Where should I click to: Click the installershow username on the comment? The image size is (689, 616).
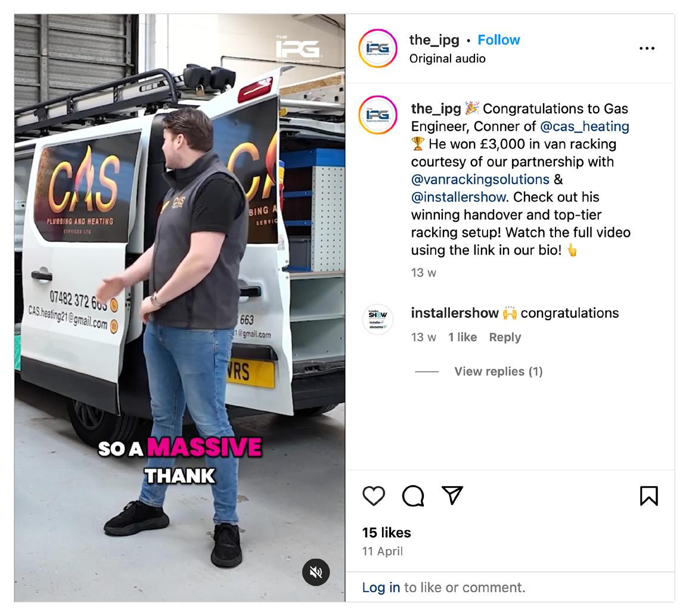[455, 313]
